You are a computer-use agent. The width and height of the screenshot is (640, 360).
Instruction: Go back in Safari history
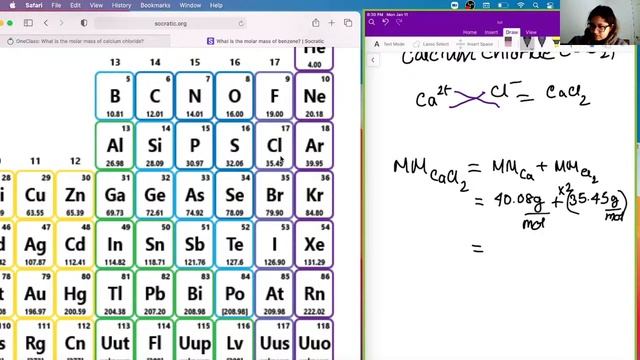(x=46, y=23)
